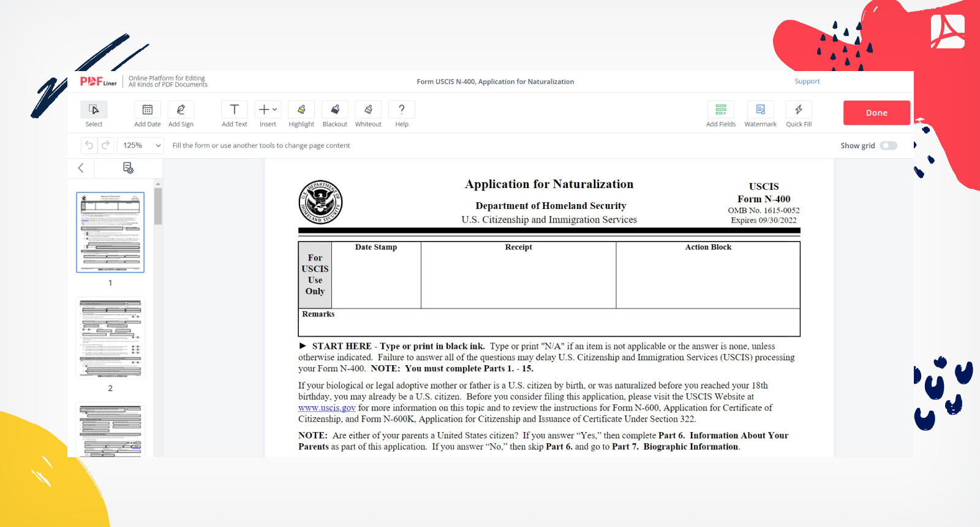The width and height of the screenshot is (980, 527).
Task: Undo the last action
Action: tap(89, 145)
